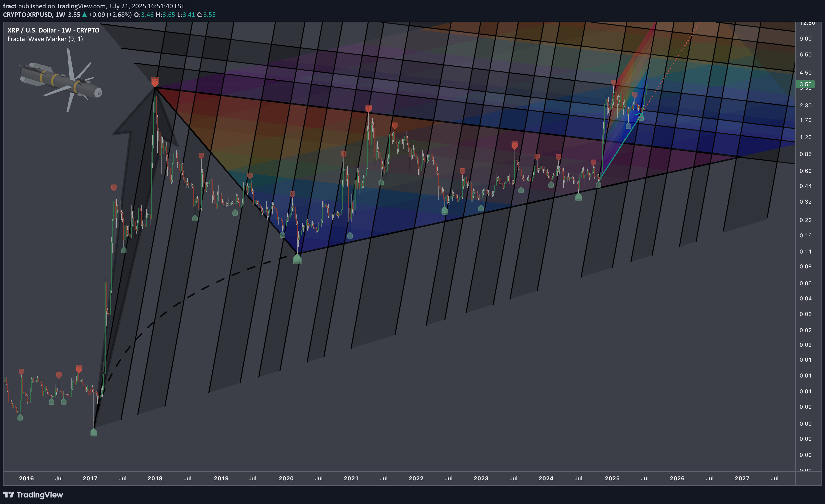Image resolution: width=825 pixels, height=504 pixels.
Task: Click the green 3.55 current price label
Action: click(x=805, y=84)
